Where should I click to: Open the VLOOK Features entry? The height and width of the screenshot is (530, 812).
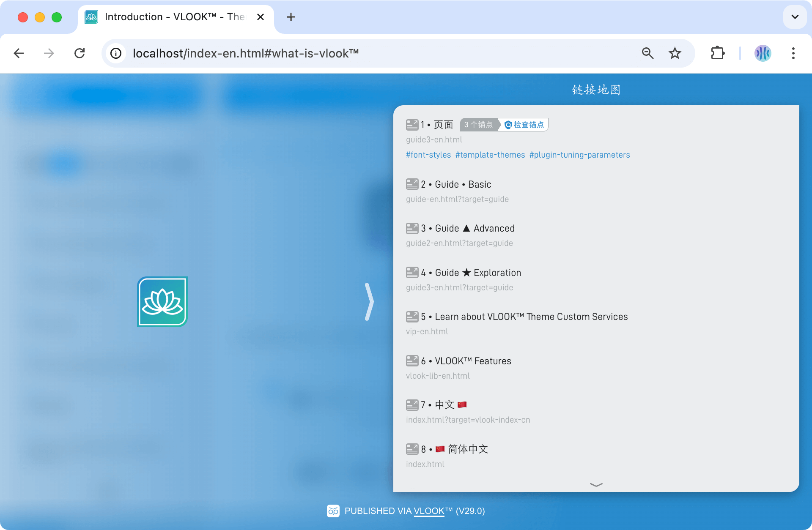coord(466,361)
